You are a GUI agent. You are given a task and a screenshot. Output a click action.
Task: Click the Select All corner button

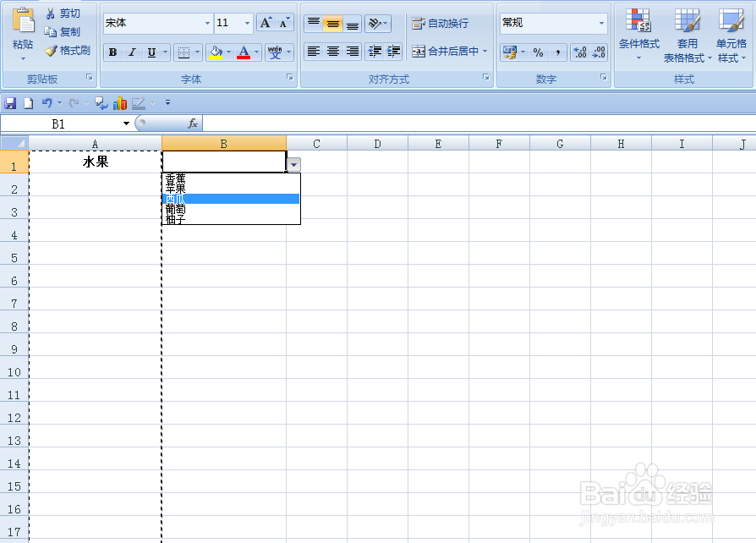(14, 143)
